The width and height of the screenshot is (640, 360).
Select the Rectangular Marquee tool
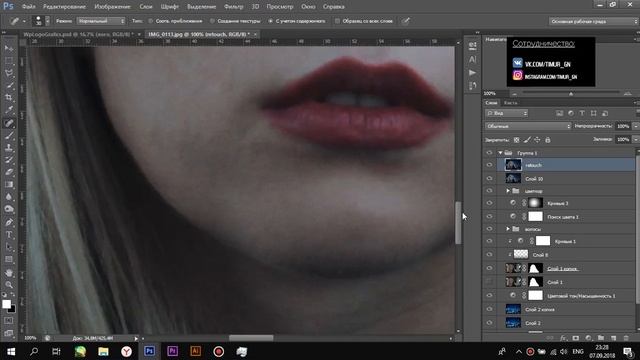pos(9,61)
